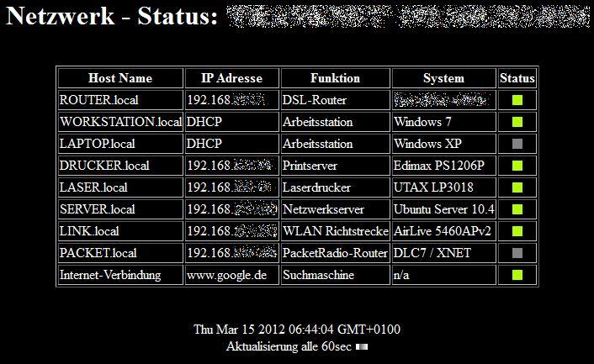Click the gray status square for LAPTOP.local
Screen dimensions: 594x364
pos(517,144)
